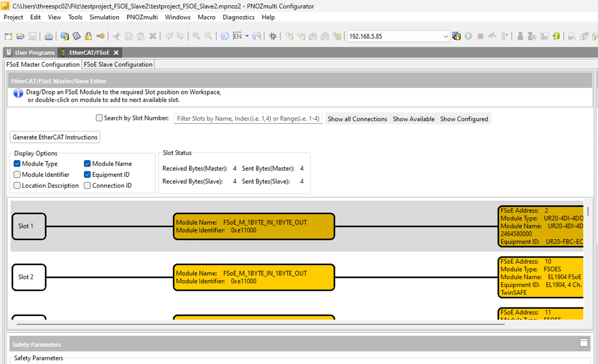Click the yellow information tag icon

[556, 36]
